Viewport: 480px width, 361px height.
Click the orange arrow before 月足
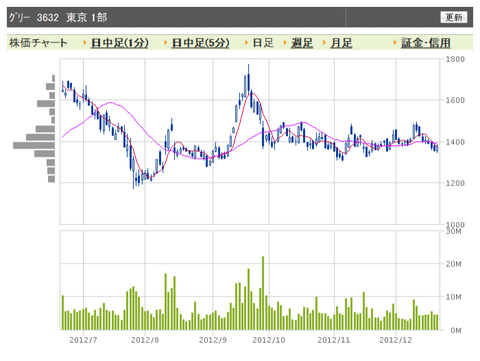click(324, 43)
